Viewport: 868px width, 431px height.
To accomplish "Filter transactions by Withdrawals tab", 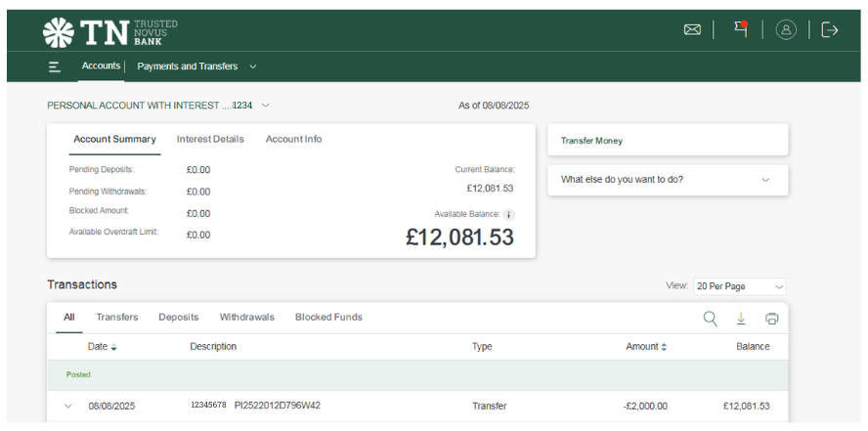I will [x=246, y=318].
